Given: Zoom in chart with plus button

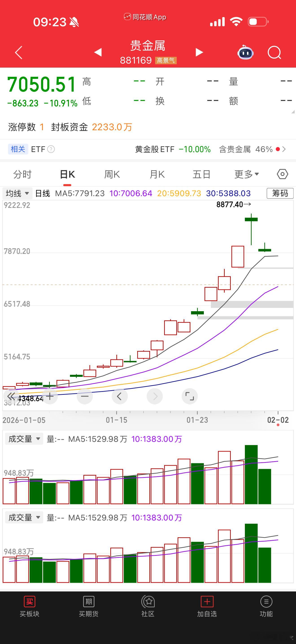Looking at the screenshot, I should [x=50, y=396].
